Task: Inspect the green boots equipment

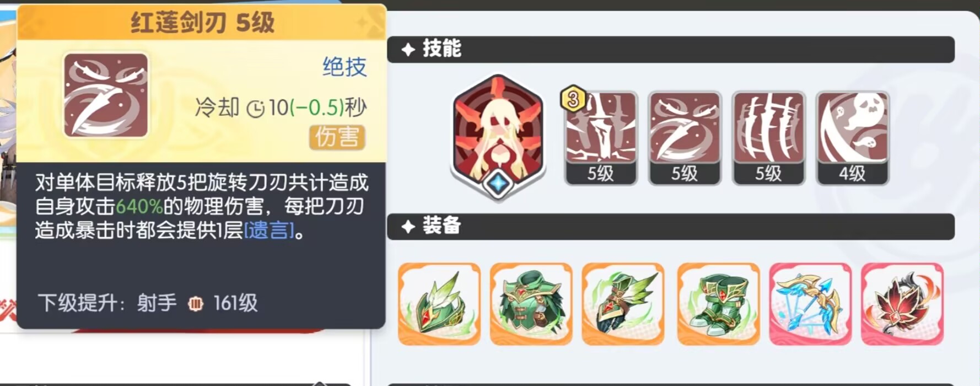Action: [x=718, y=304]
